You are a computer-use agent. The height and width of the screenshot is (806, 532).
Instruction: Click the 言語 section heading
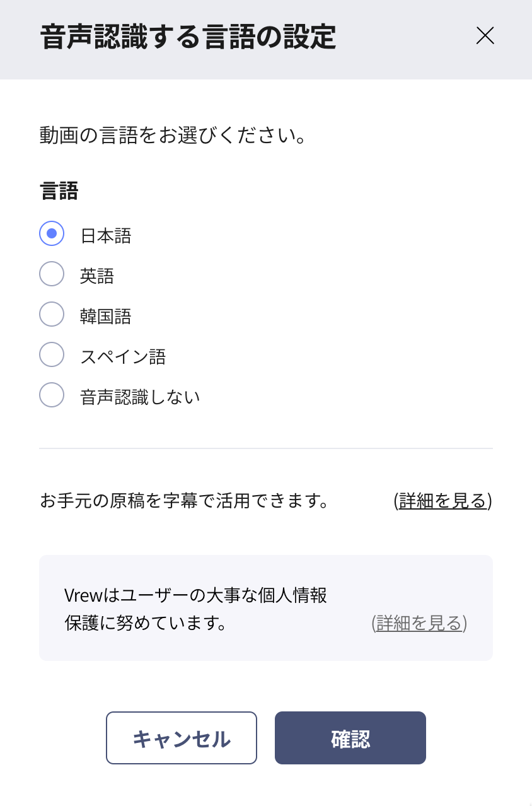(x=59, y=191)
